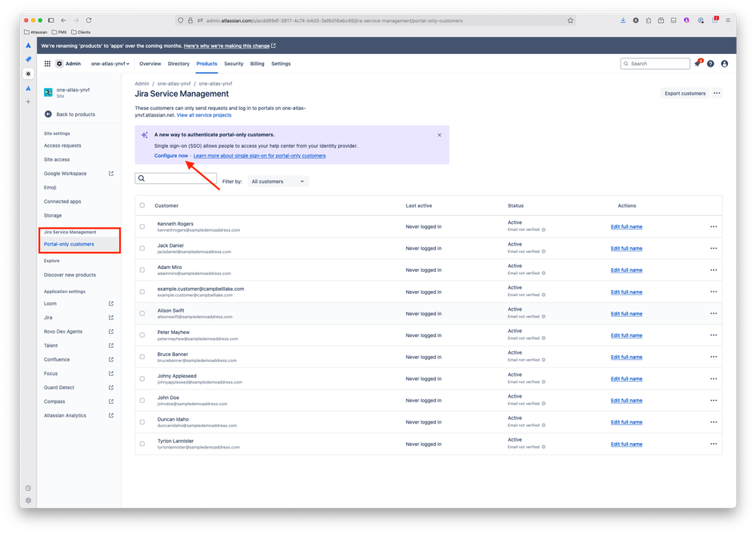Click Edit full name for John Doe
756x534 pixels.
[x=627, y=401]
